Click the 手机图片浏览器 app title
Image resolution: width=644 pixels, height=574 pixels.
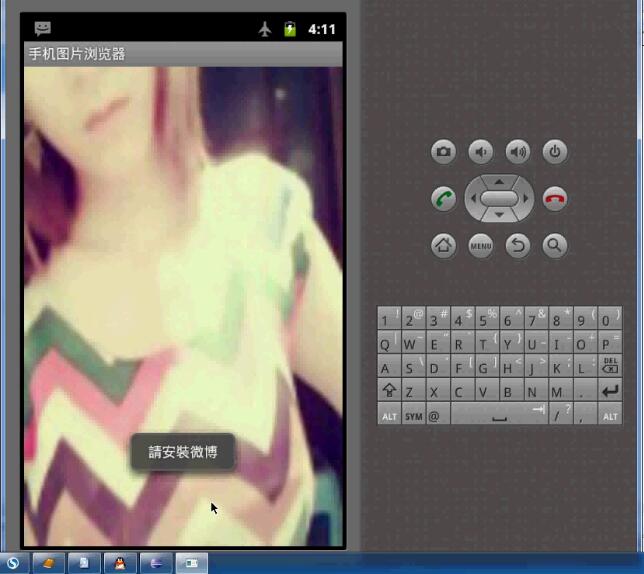[77, 54]
